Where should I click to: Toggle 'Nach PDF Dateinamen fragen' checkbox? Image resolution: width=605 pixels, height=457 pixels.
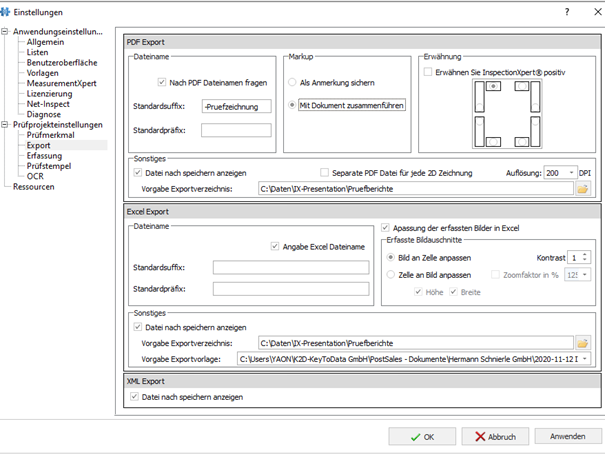pos(162,82)
